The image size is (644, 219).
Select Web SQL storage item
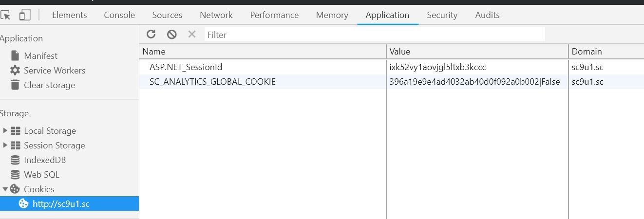click(x=35, y=175)
